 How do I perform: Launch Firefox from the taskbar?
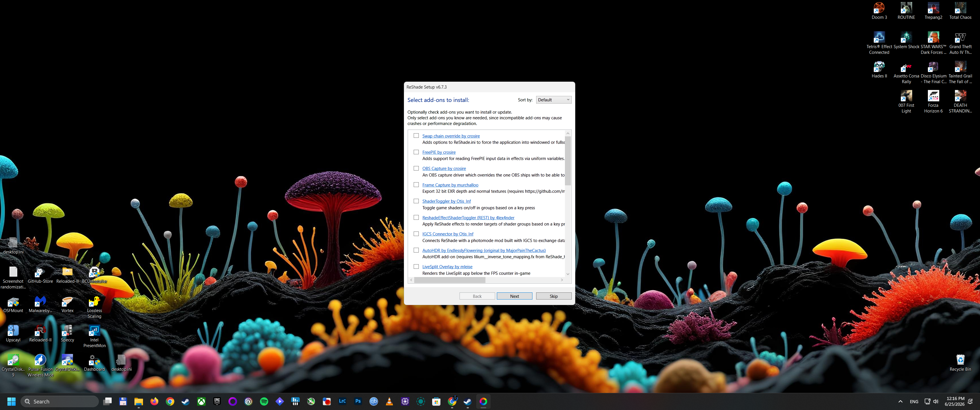click(x=154, y=401)
